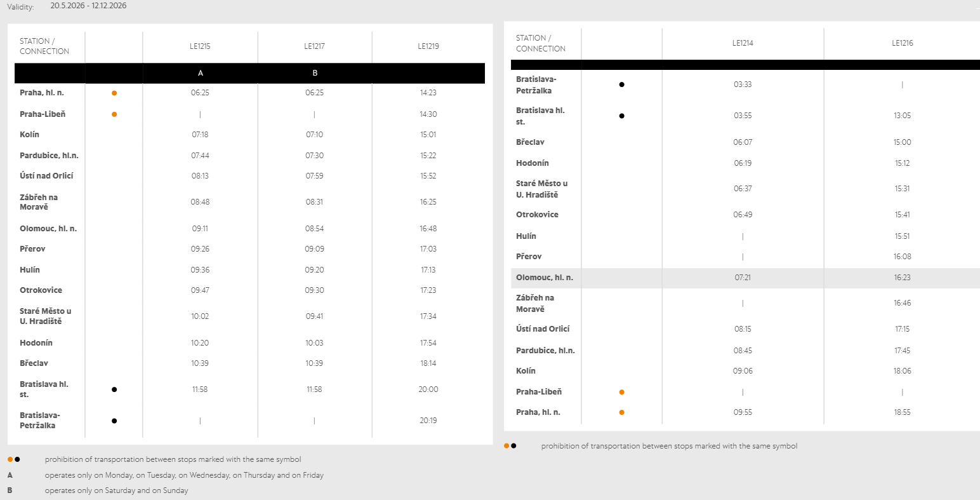Click the 20:19 Bratislava-Petržalka arrival
This screenshot has height=500, width=980.
(428, 421)
